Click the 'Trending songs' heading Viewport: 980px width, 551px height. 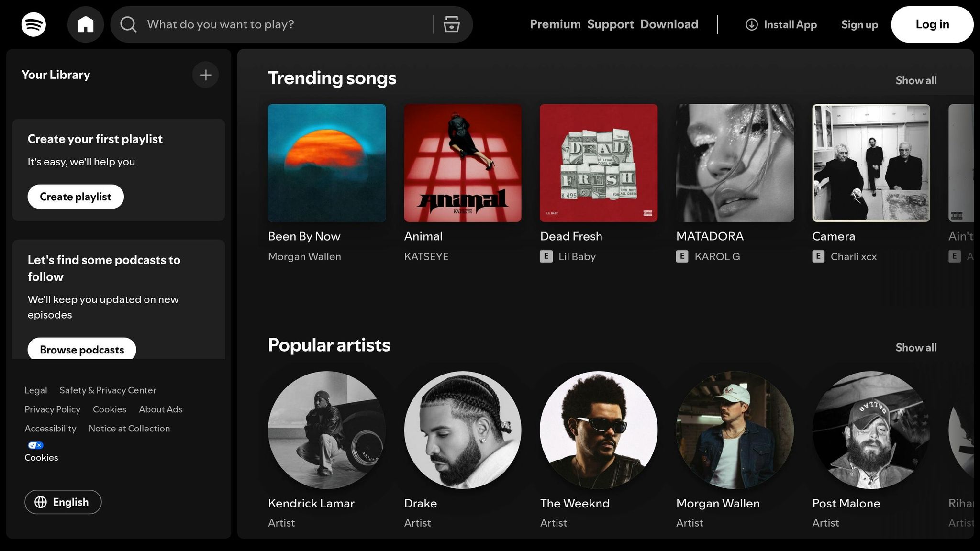tap(332, 78)
